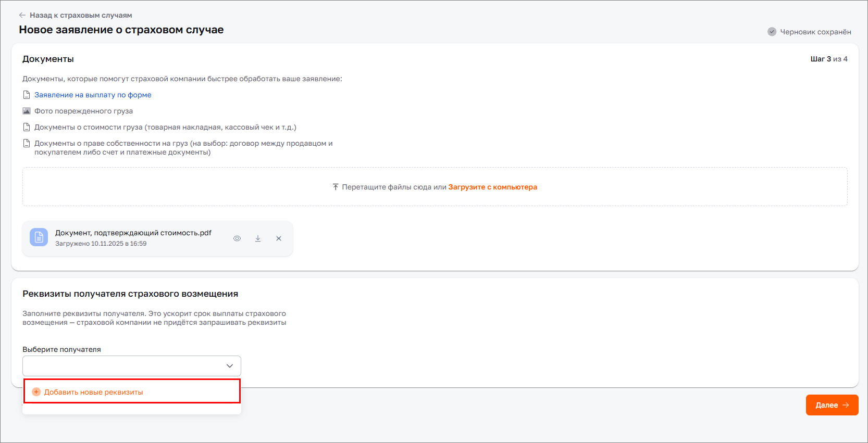The width and height of the screenshot is (868, 443).
Task: Click the orange plus icon in dropdown list
Action: (x=36, y=392)
